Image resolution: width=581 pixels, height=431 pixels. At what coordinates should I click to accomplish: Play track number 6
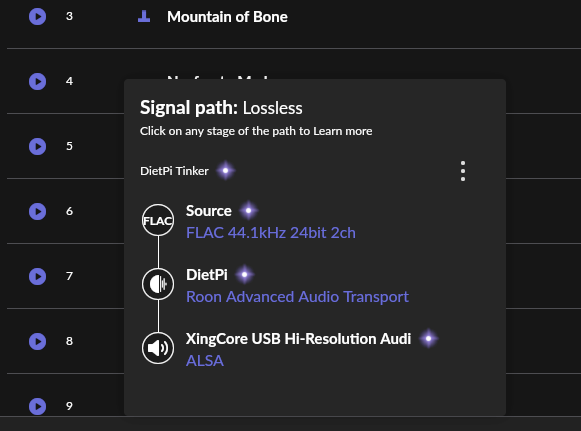[x=37, y=211]
